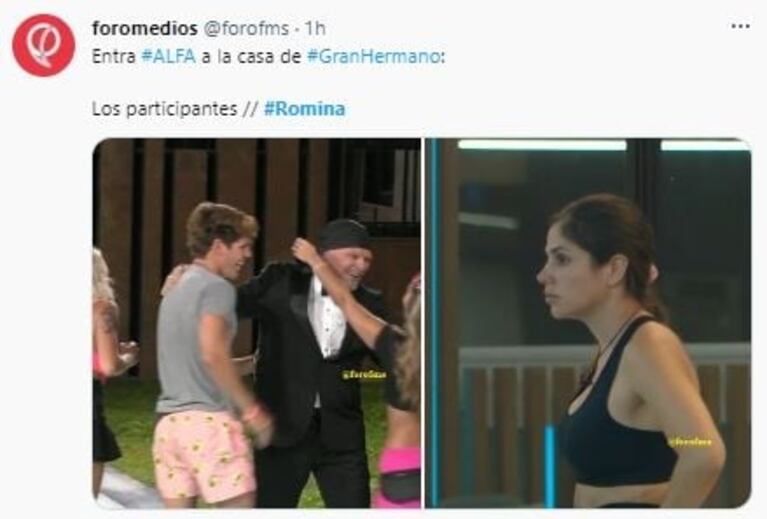The width and height of the screenshot is (767, 519).
Task: Click the black beanie on the tuxedo man
Action: point(345,235)
